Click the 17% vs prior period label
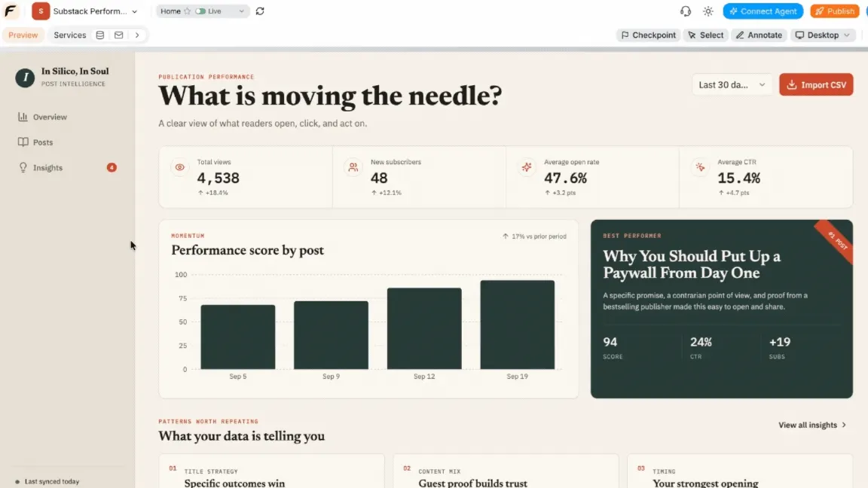Image resolution: width=868 pixels, height=488 pixels. click(x=534, y=236)
